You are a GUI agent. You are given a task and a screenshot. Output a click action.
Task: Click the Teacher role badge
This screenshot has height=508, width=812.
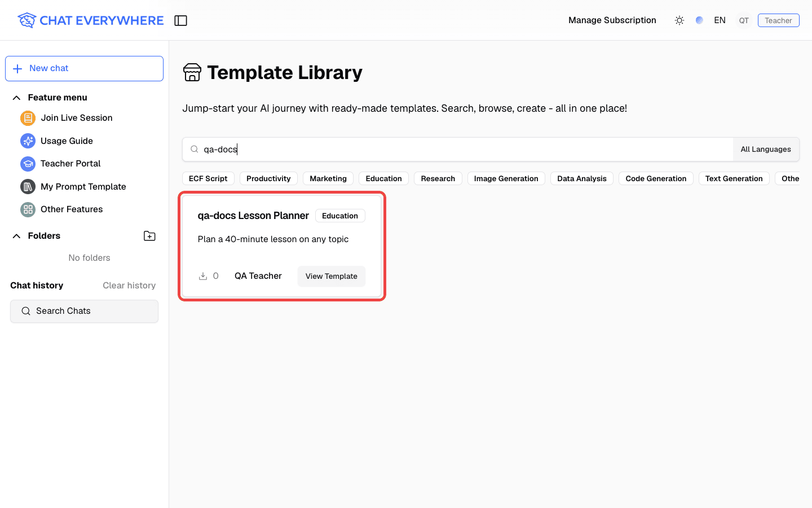[778, 20]
